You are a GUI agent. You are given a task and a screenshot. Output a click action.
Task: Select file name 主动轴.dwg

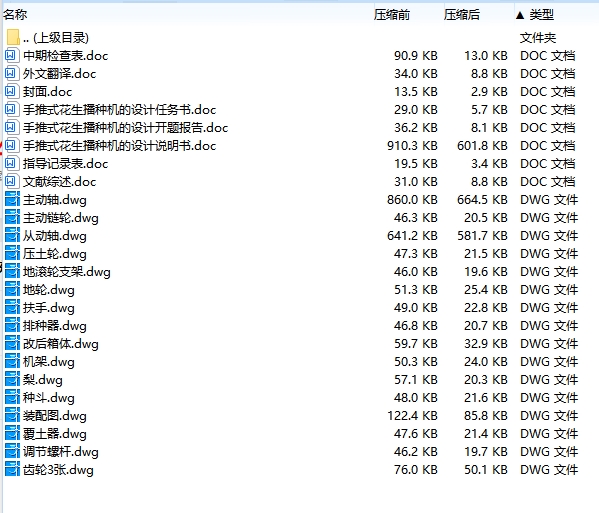click(55, 200)
